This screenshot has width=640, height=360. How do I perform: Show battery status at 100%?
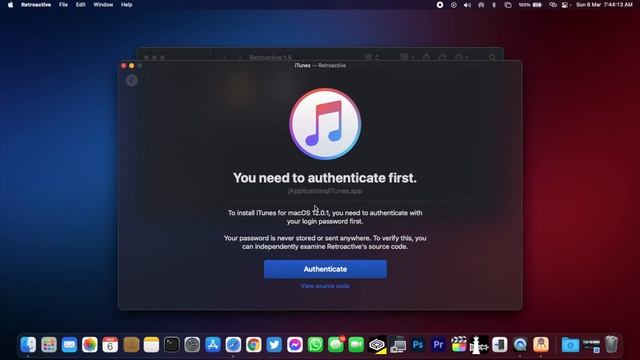pos(530,5)
